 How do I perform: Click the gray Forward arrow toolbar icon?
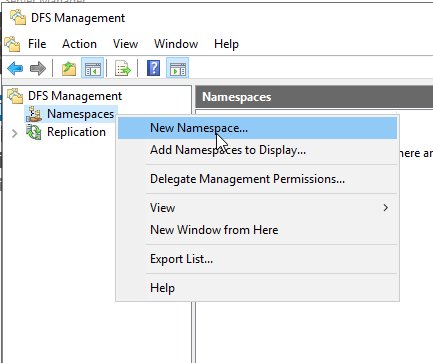(38, 69)
